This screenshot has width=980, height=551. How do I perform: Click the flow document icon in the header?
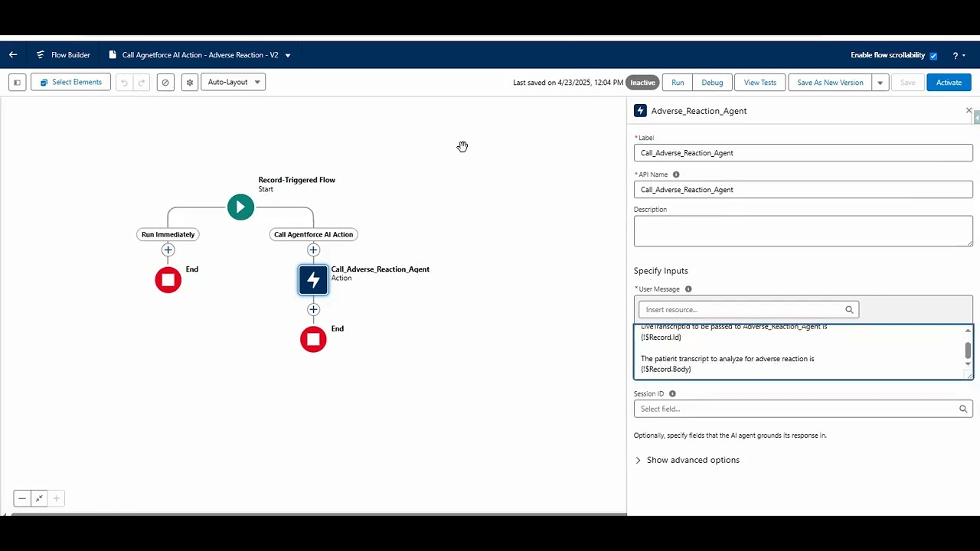click(x=113, y=55)
